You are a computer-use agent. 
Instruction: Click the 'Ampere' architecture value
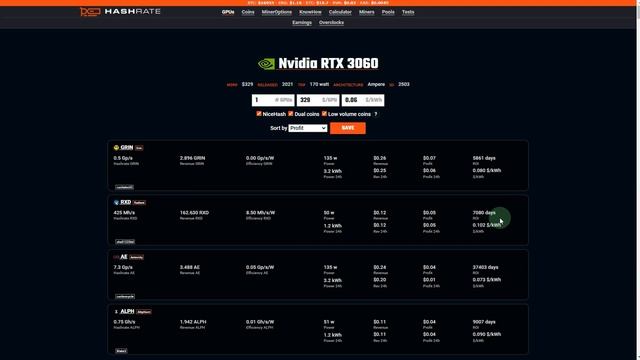(x=376, y=84)
